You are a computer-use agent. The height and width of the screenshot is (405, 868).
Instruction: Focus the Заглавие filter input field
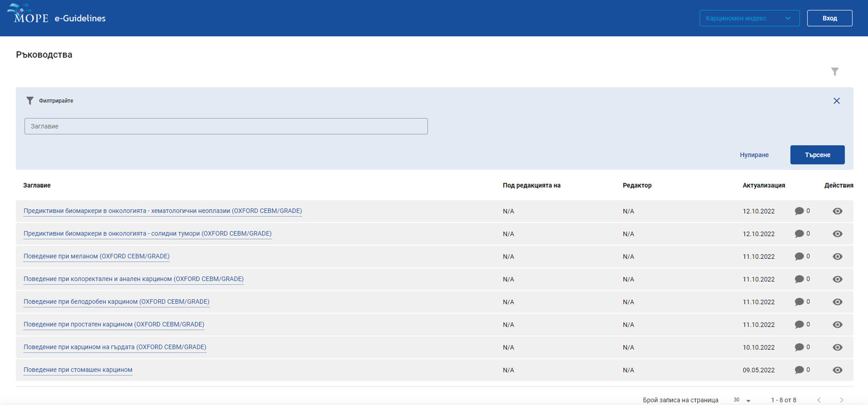click(x=226, y=126)
